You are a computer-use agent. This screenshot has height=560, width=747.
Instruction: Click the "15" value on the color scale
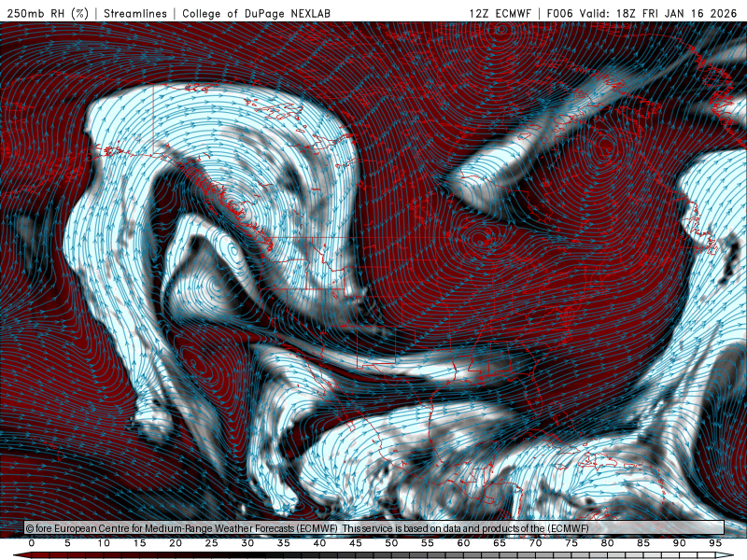[139, 543]
